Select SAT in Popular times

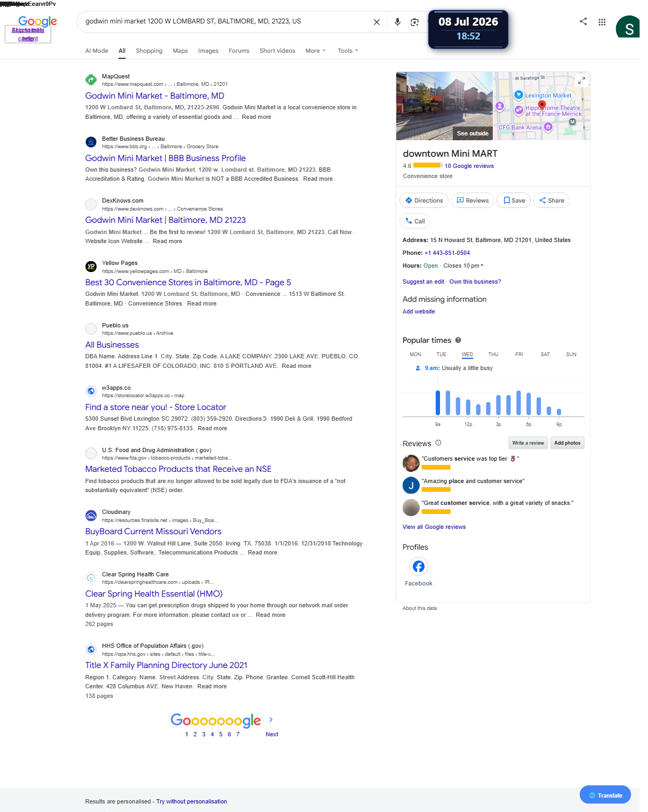[x=545, y=355]
